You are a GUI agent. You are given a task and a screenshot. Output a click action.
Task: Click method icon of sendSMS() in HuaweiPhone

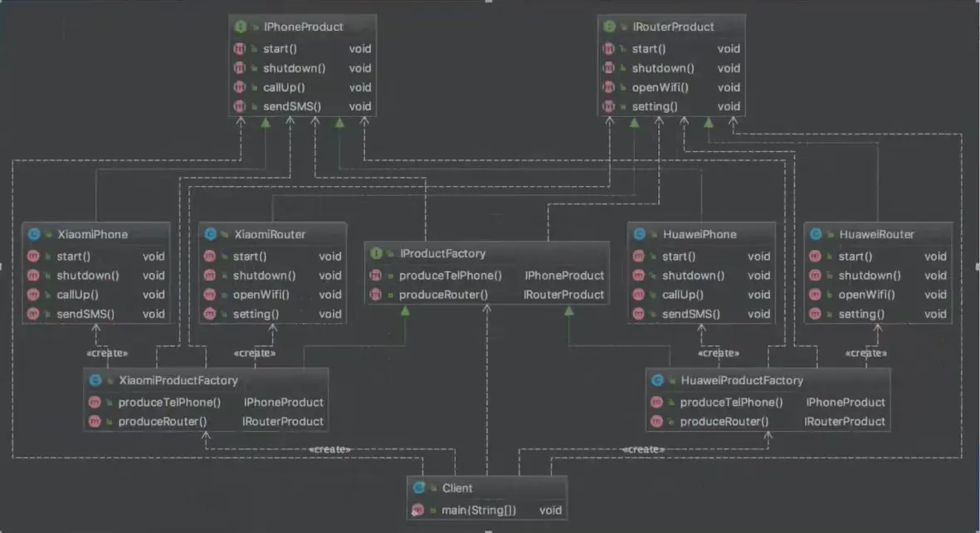pos(639,314)
